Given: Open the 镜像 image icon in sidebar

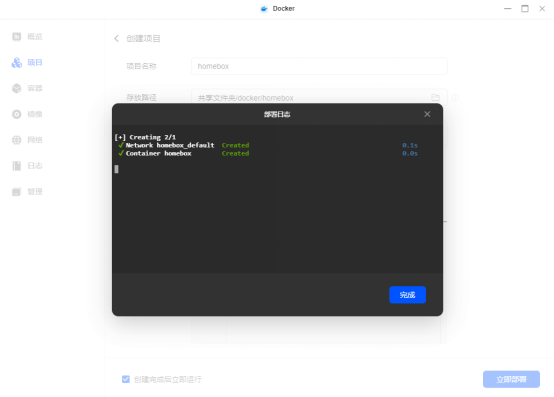Looking at the screenshot, I should click(17, 114).
